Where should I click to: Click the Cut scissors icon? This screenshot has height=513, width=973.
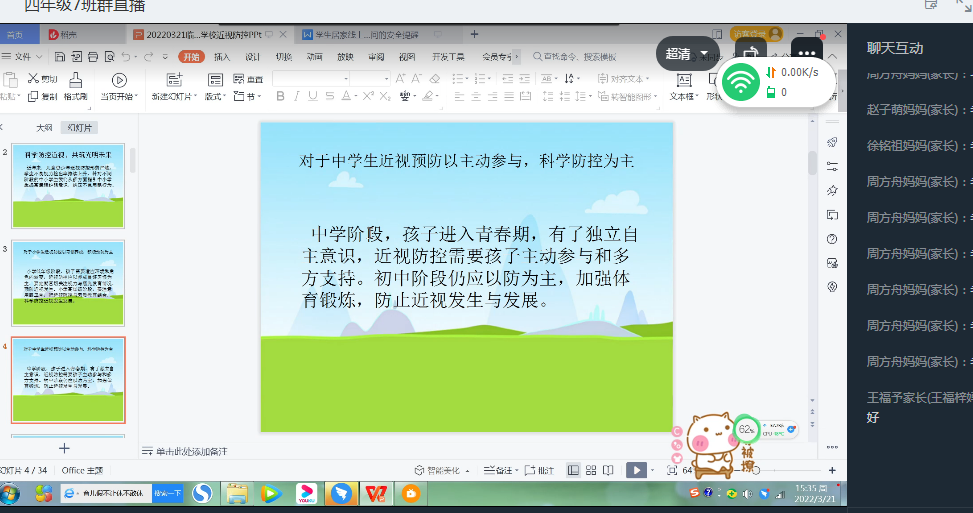[34, 78]
